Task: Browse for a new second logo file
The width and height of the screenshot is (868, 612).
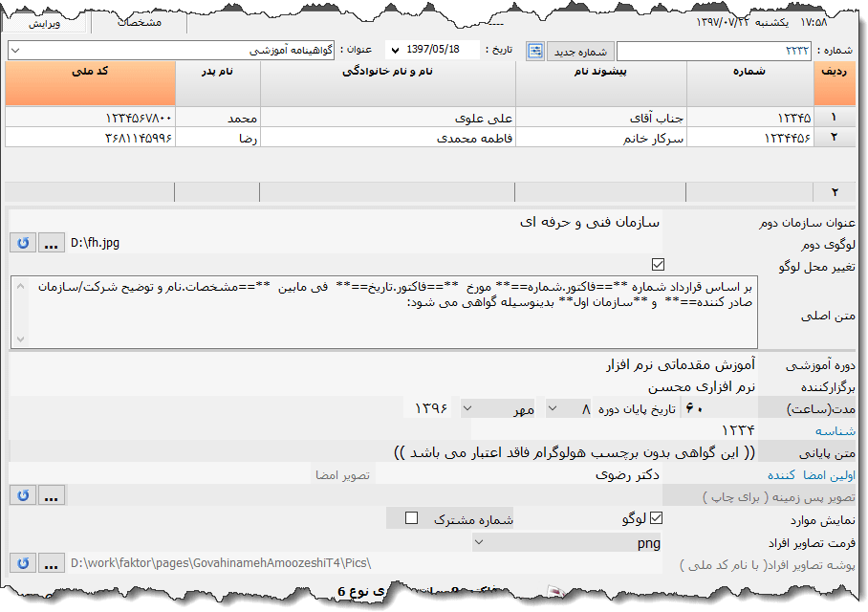Action: (x=50, y=243)
